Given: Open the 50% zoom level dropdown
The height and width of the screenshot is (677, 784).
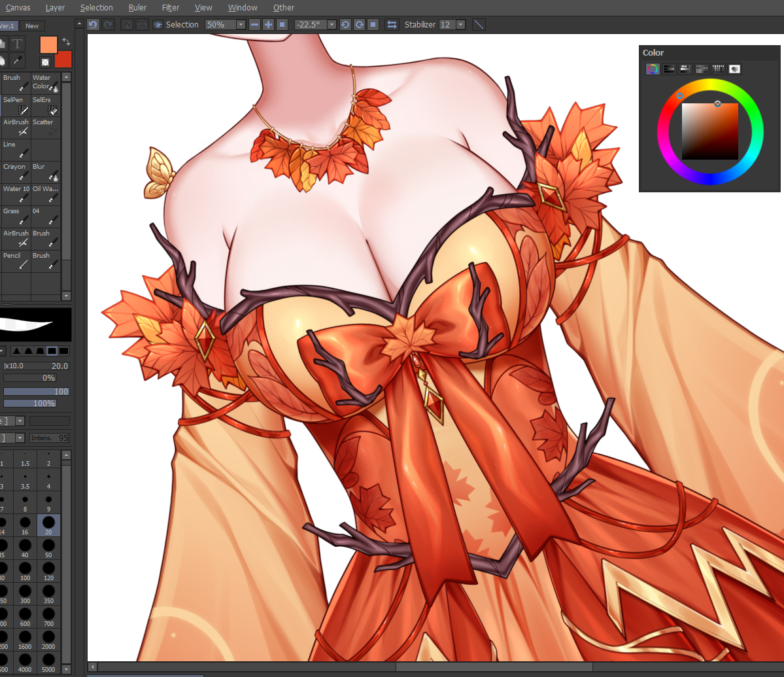Looking at the screenshot, I should [x=241, y=24].
